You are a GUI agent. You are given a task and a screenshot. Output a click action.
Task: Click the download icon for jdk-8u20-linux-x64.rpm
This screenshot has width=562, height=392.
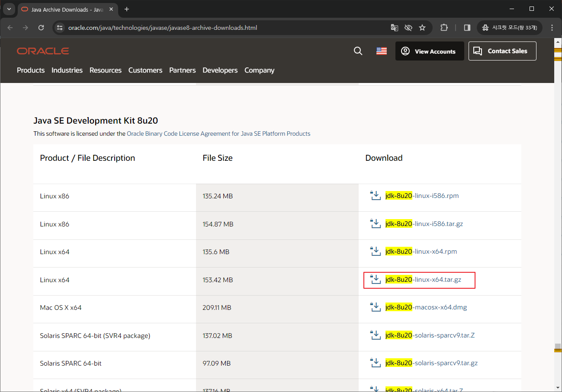click(x=375, y=251)
